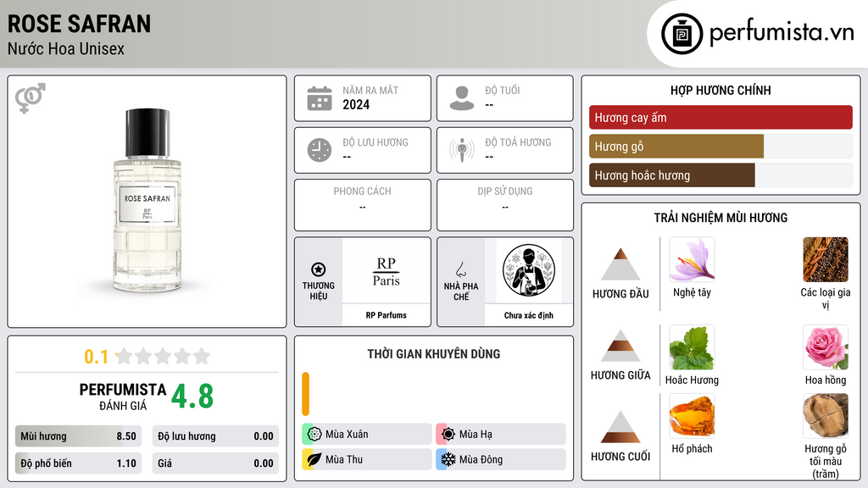Click the fifth rating star
The width and height of the screenshot is (868, 488).
coord(202,356)
